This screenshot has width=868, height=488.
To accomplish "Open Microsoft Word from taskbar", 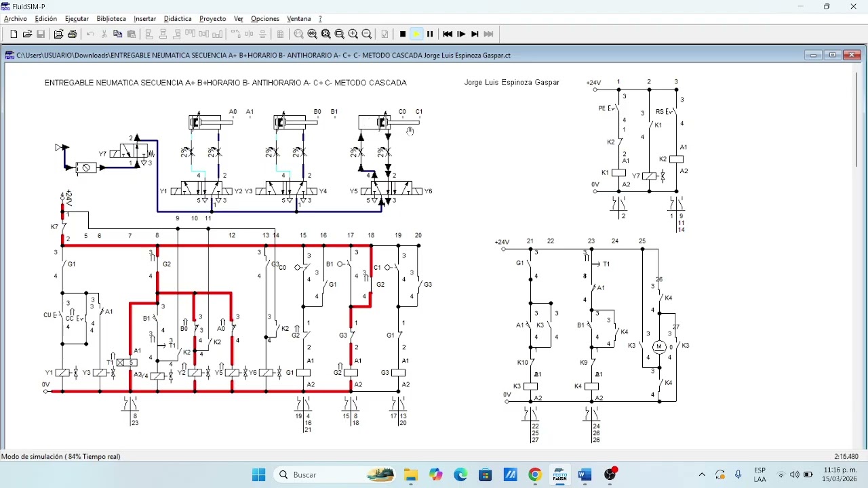I will coord(585,475).
